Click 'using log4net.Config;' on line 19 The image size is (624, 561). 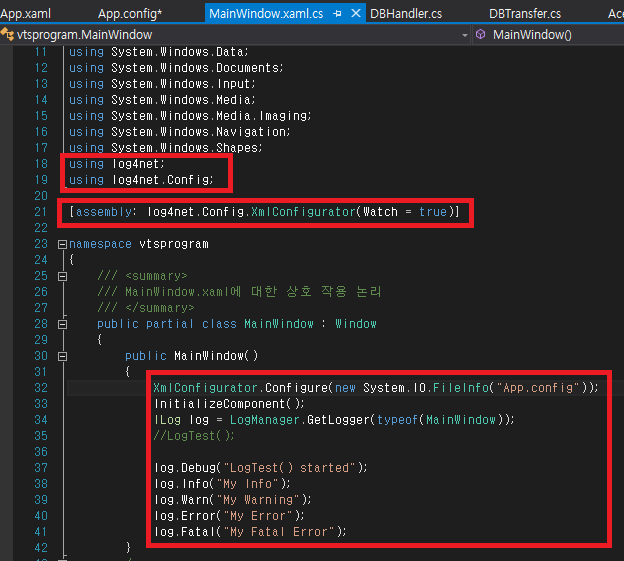[x=141, y=180]
